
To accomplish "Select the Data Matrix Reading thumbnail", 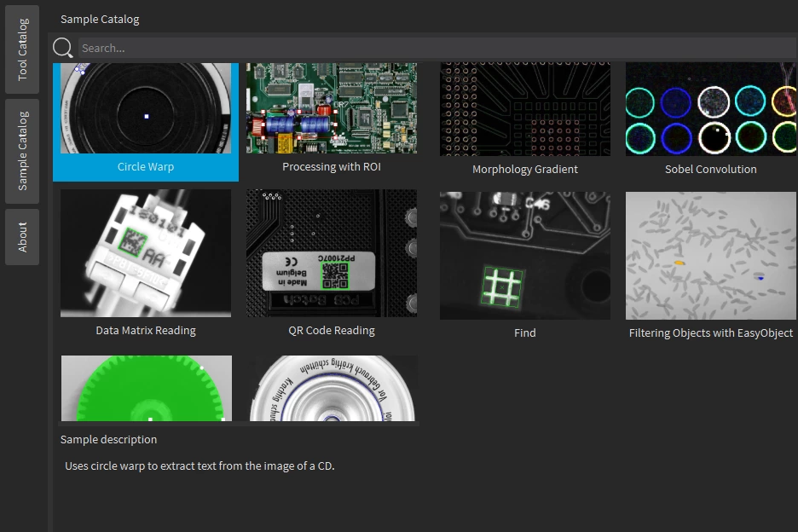I will [x=146, y=253].
